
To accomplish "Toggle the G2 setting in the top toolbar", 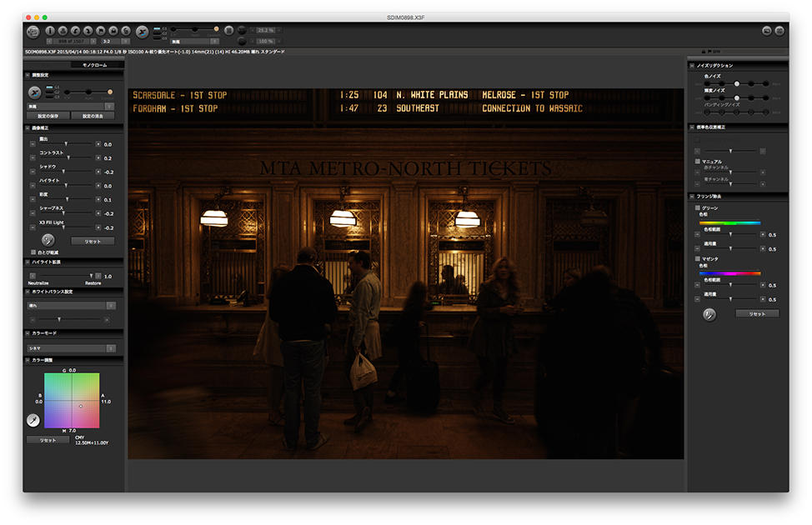I will click(x=158, y=33).
